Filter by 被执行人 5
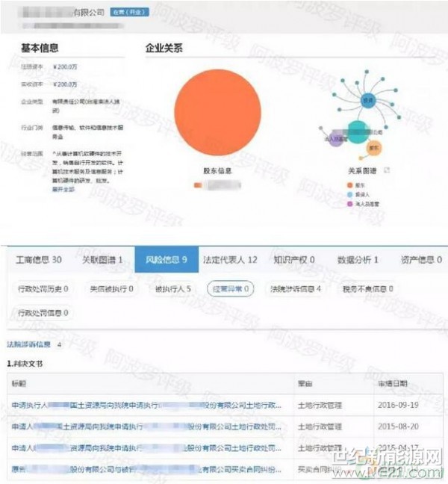 pos(173,288)
